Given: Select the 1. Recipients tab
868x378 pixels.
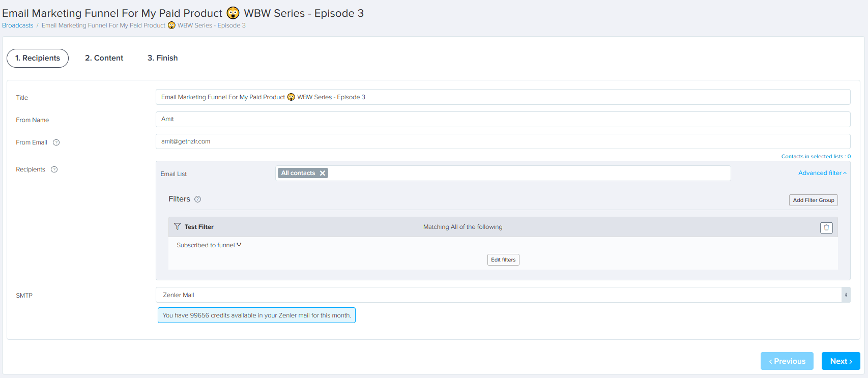Looking at the screenshot, I should (x=38, y=58).
